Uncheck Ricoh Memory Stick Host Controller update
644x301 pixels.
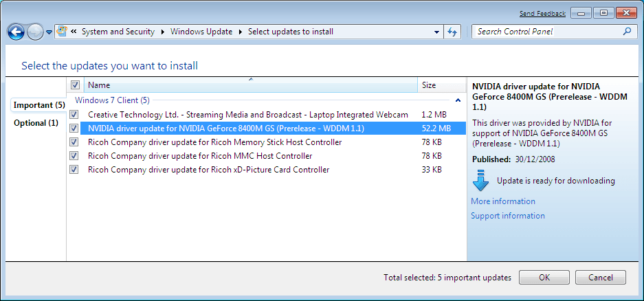click(x=74, y=142)
